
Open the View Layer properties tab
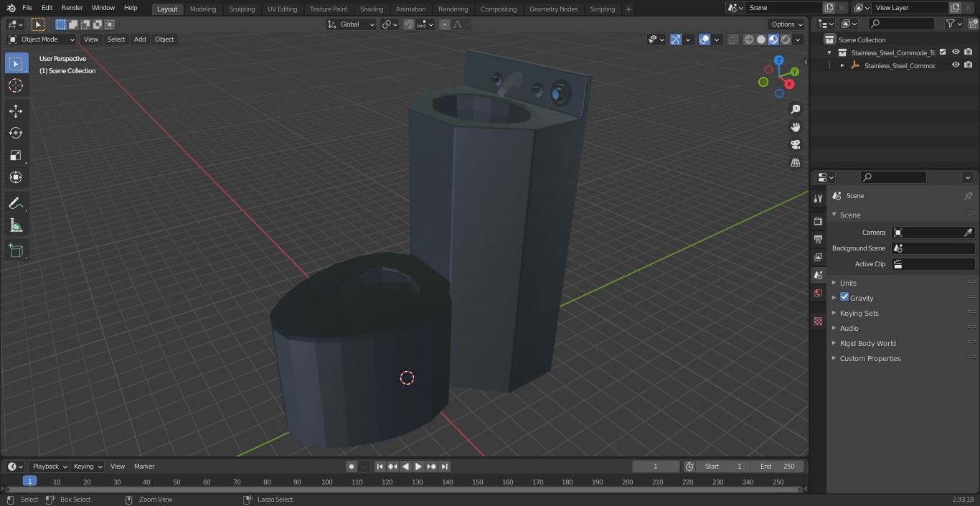(x=818, y=257)
